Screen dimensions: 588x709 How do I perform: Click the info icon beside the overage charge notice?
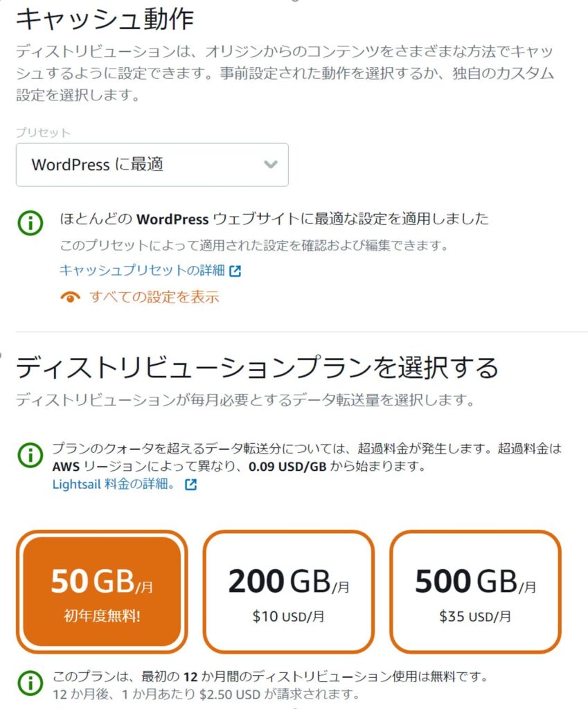(x=30, y=454)
